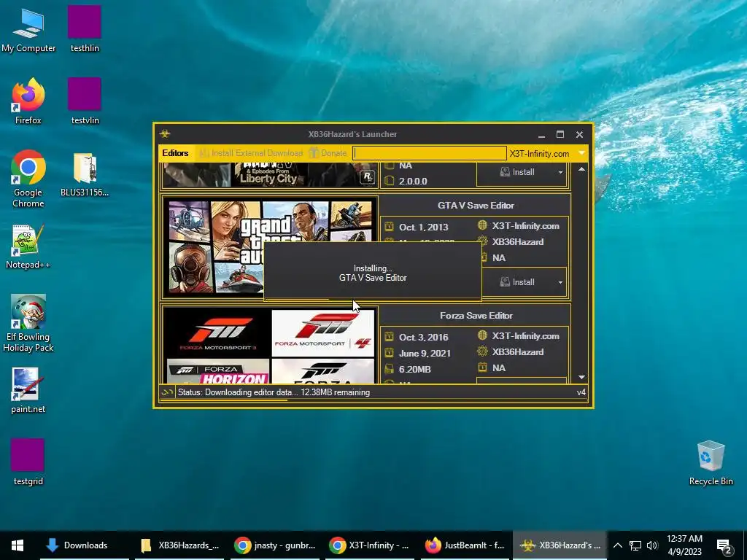The width and height of the screenshot is (747, 560).
Task: Click disk icon beside 6.20MB
Action: point(389,368)
